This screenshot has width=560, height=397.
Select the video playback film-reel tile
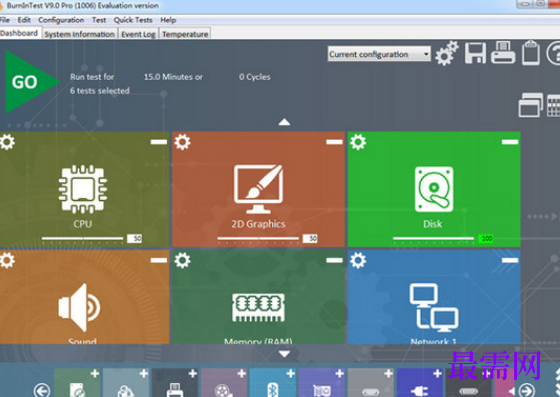(x=224, y=383)
